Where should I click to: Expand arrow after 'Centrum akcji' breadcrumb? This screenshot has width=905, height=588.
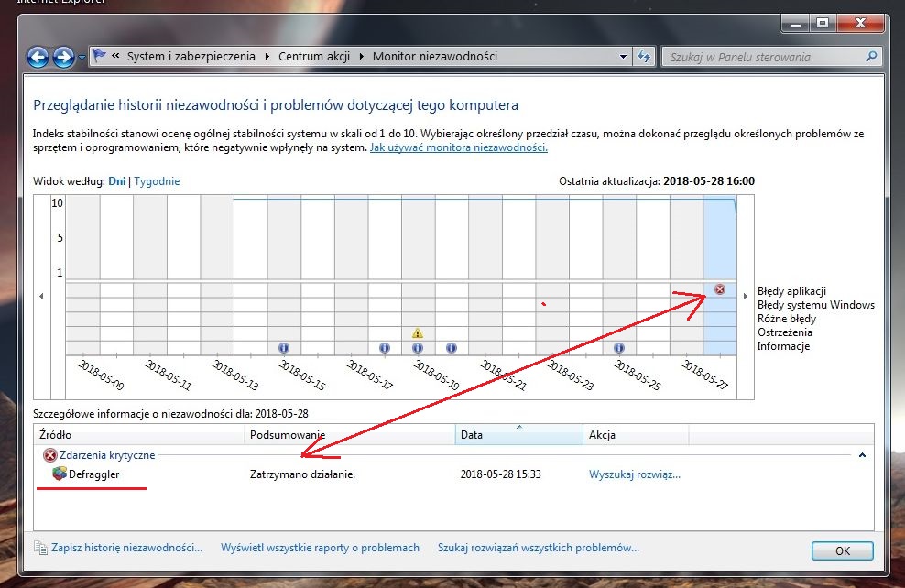pyautogui.click(x=361, y=56)
